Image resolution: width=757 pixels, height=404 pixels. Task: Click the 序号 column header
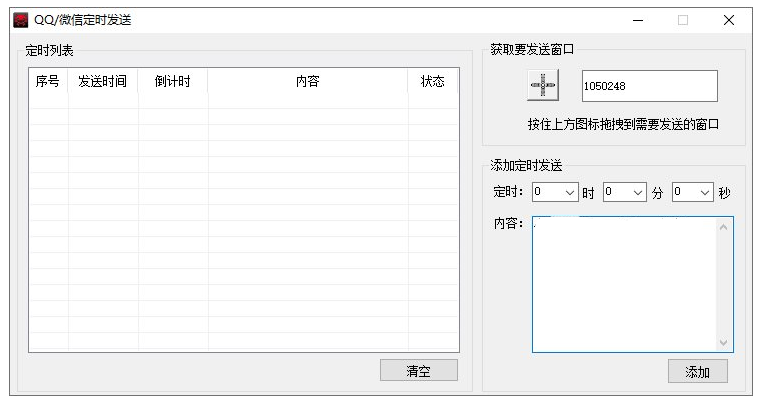click(47, 82)
